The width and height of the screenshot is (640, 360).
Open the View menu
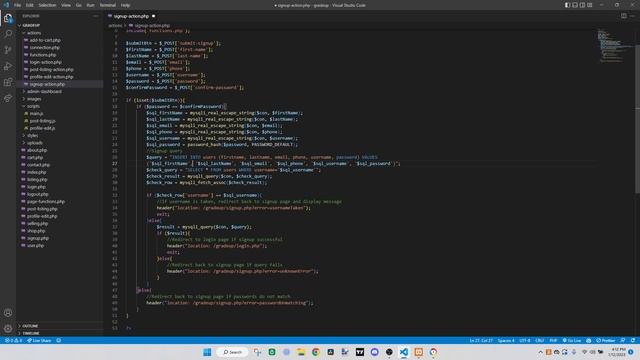pyautogui.click(x=66, y=5)
